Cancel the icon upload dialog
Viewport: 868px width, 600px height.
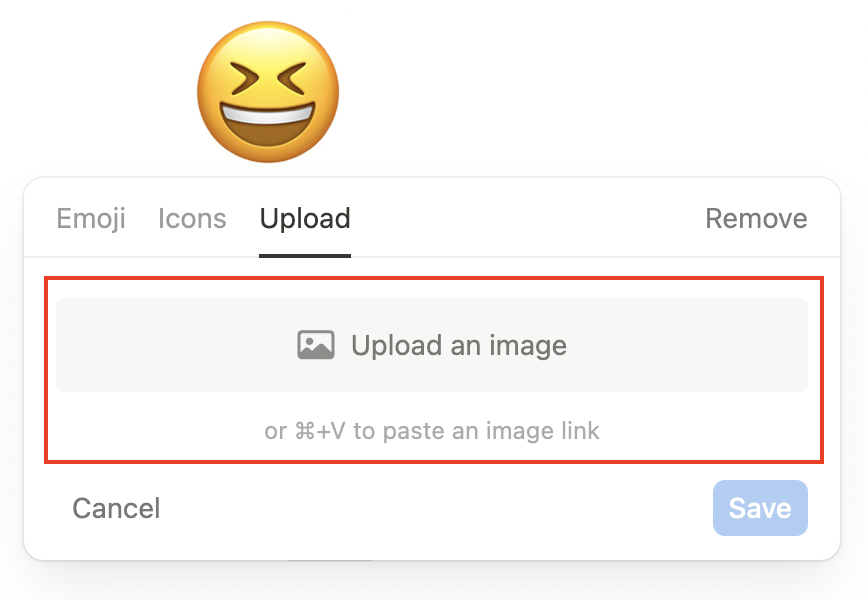point(116,508)
